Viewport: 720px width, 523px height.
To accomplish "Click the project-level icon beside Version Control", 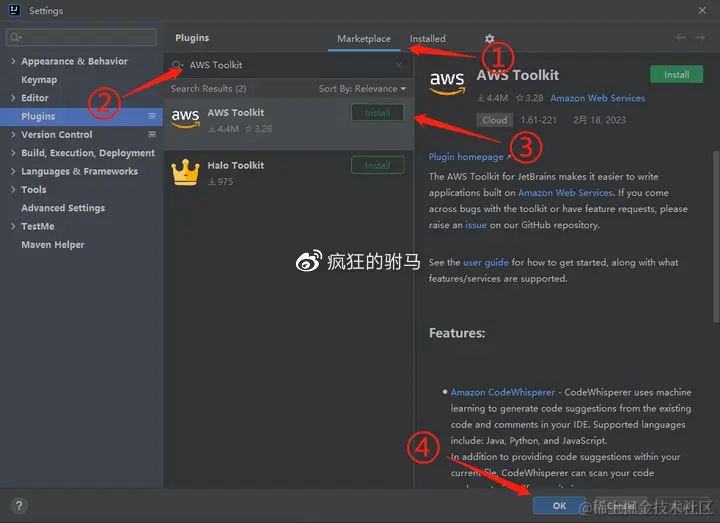I will click(152, 135).
